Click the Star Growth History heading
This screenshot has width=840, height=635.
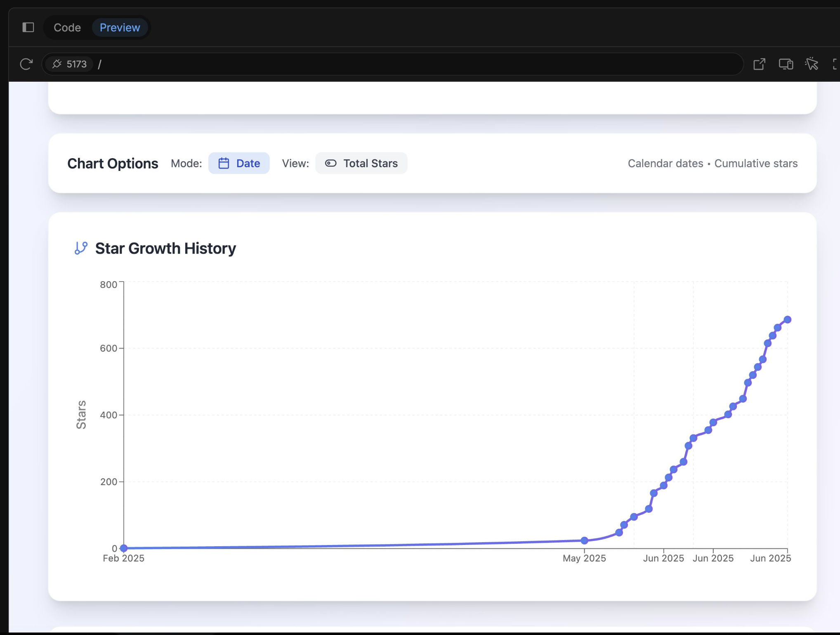coord(165,248)
